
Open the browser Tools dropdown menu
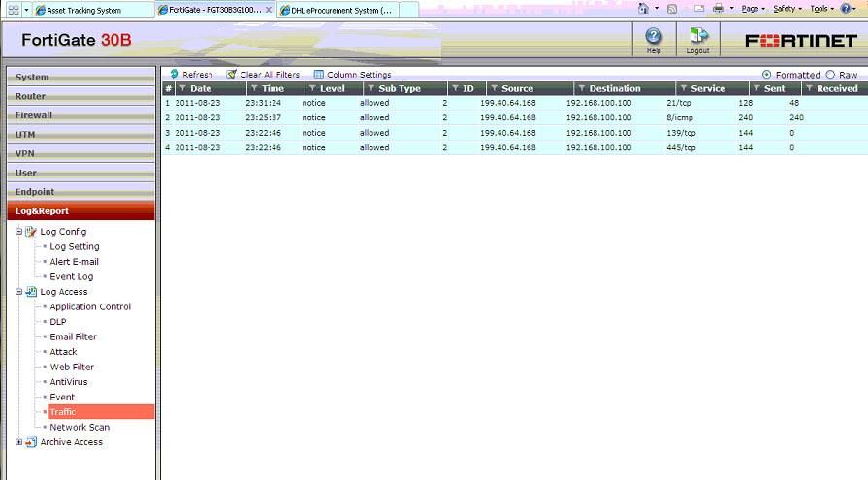(821, 9)
